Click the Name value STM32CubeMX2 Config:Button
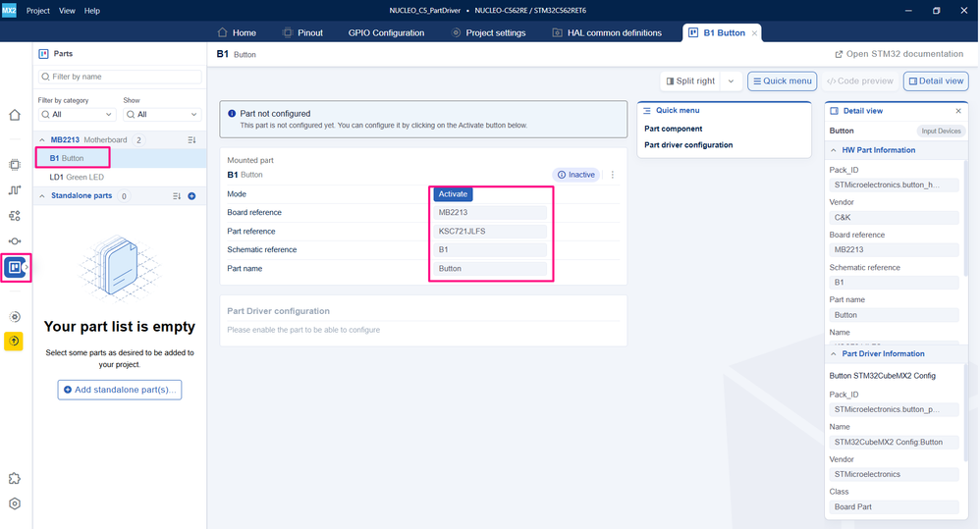Viewport: 980px width, 529px height. [x=894, y=443]
